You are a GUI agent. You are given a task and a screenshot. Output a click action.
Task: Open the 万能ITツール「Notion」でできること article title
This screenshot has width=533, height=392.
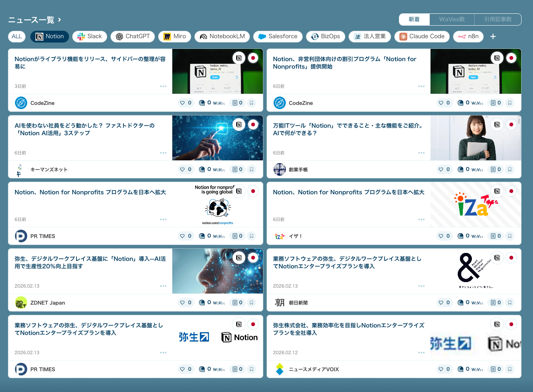coord(348,129)
